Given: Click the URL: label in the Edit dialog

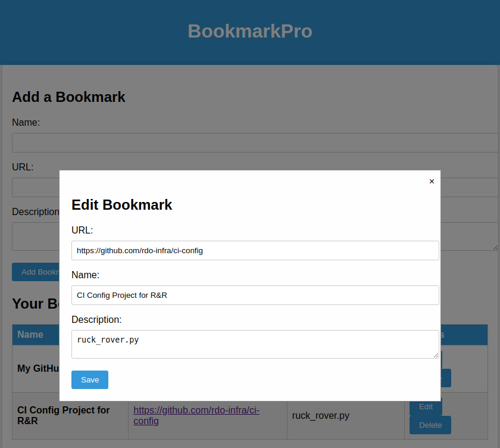Looking at the screenshot, I should pos(82,230).
